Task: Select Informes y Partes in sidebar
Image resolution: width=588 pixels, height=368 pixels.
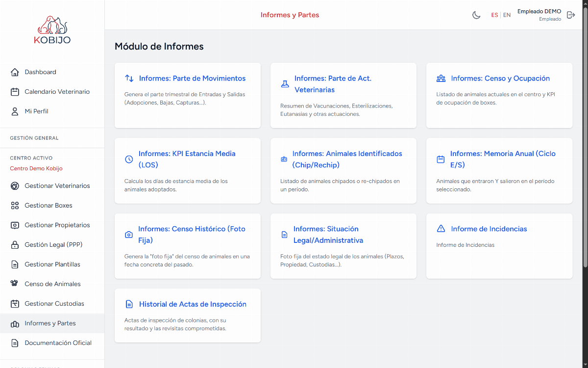Action: click(x=52, y=323)
